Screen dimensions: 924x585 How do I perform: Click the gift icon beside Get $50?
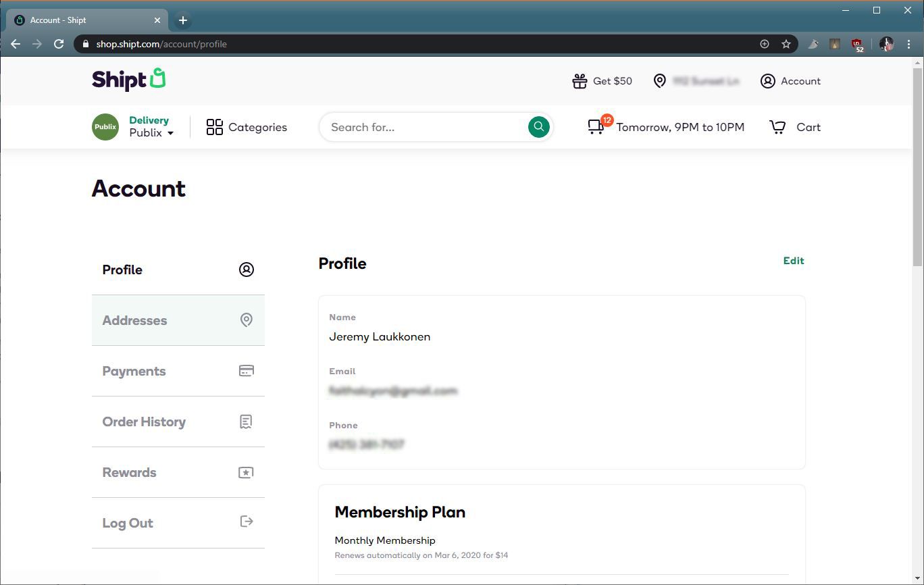point(580,81)
